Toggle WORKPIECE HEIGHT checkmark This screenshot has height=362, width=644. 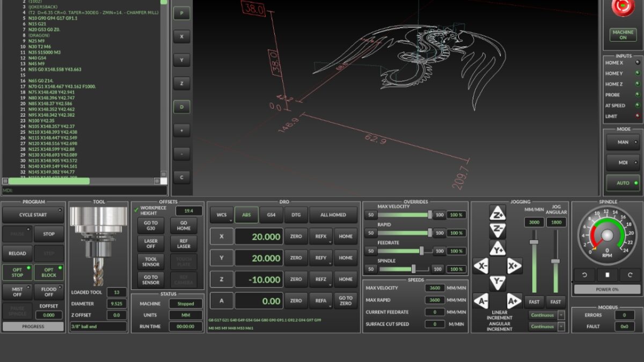(x=137, y=210)
